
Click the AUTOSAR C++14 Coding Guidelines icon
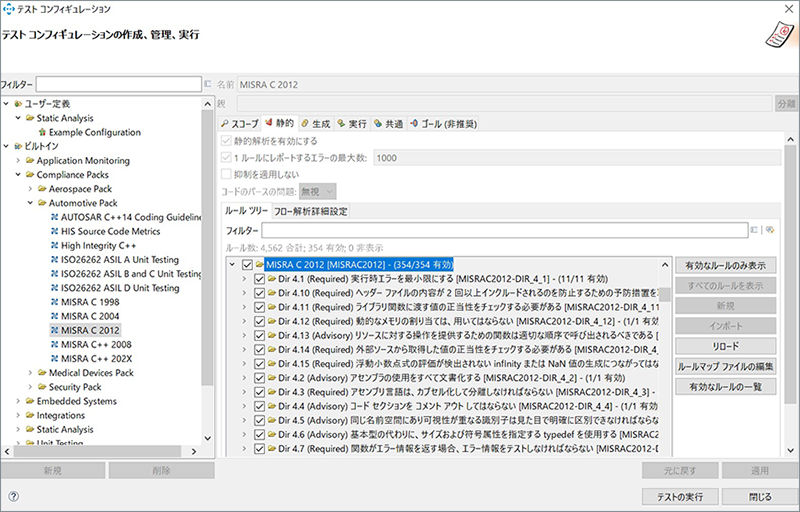[x=55, y=217]
